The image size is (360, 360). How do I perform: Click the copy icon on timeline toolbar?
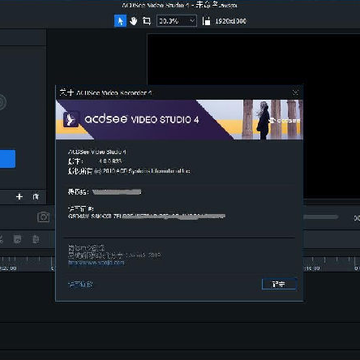pos(18,239)
